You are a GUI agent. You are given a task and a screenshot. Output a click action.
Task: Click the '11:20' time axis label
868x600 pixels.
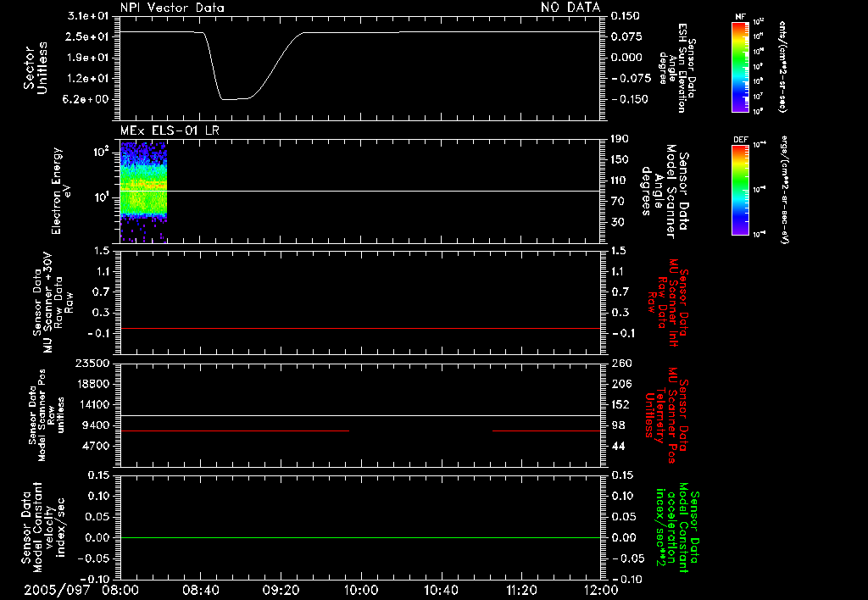tap(521, 591)
